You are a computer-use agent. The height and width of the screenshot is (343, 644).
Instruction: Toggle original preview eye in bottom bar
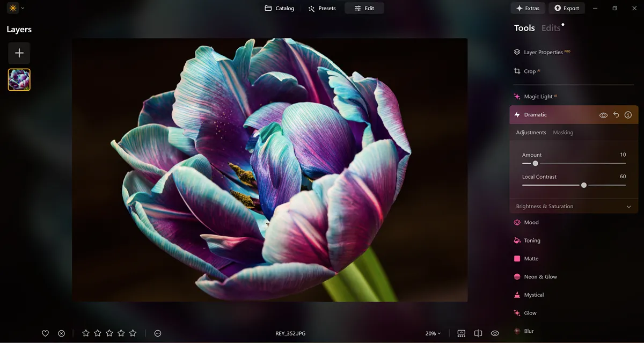point(495,333)
